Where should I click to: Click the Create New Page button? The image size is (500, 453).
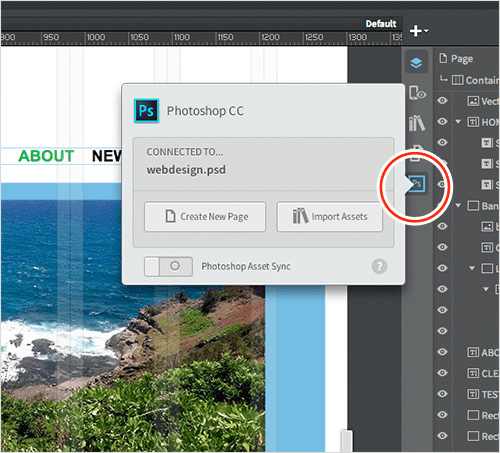click(x=205, y=217)
